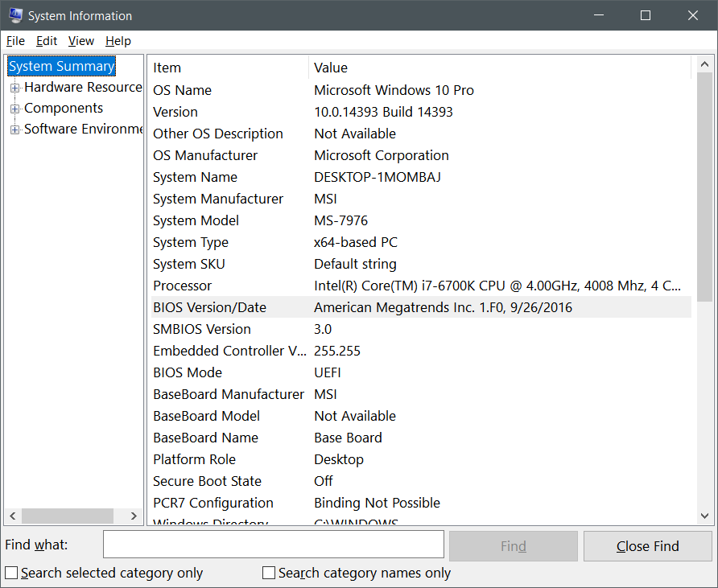Select the Secure Boot State row

(421, 481)
